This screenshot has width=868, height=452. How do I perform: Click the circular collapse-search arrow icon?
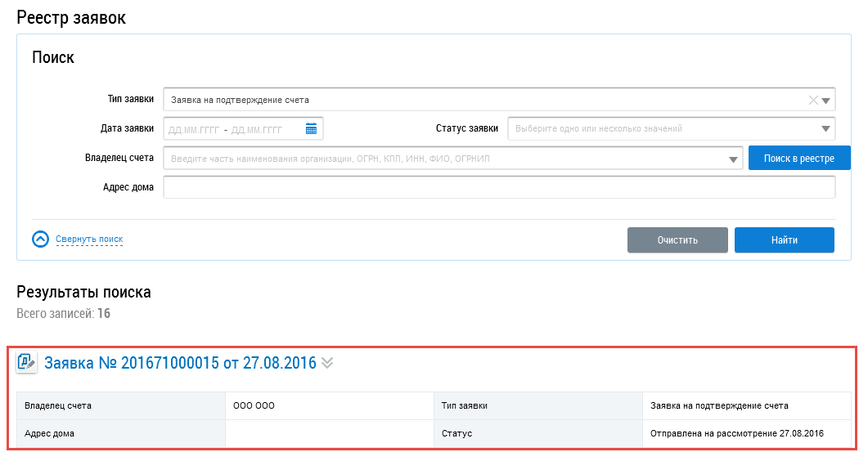pyautogui.click(x=41, y=239)
